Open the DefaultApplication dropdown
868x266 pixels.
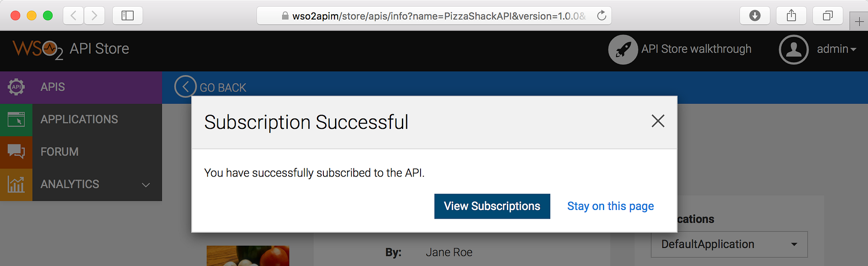click(729, 244)
